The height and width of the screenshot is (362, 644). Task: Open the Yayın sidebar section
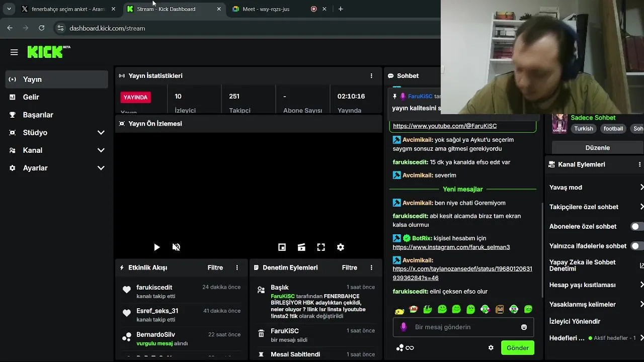[x=57, y=79]
